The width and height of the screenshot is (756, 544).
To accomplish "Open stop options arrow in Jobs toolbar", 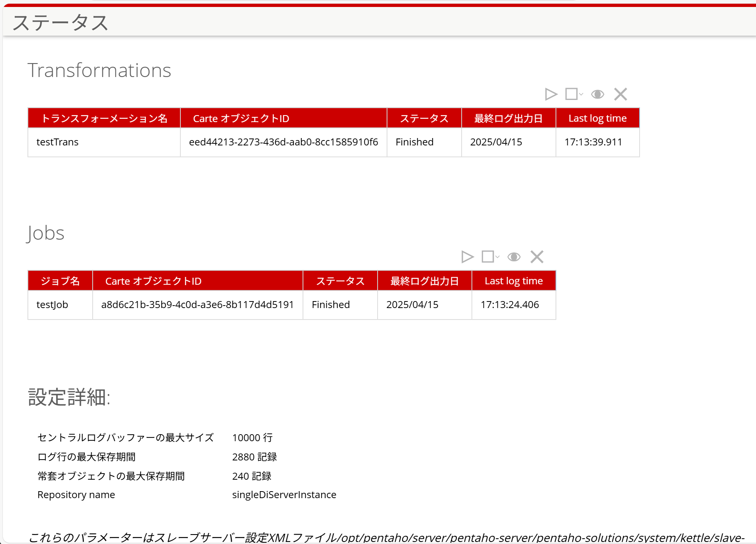I will coord(497,257).
